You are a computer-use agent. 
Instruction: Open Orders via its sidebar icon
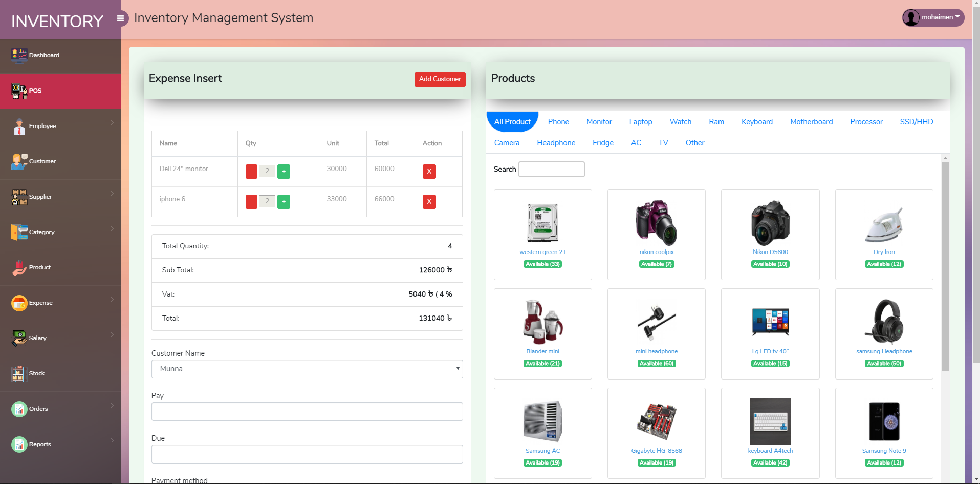(19, 409)
